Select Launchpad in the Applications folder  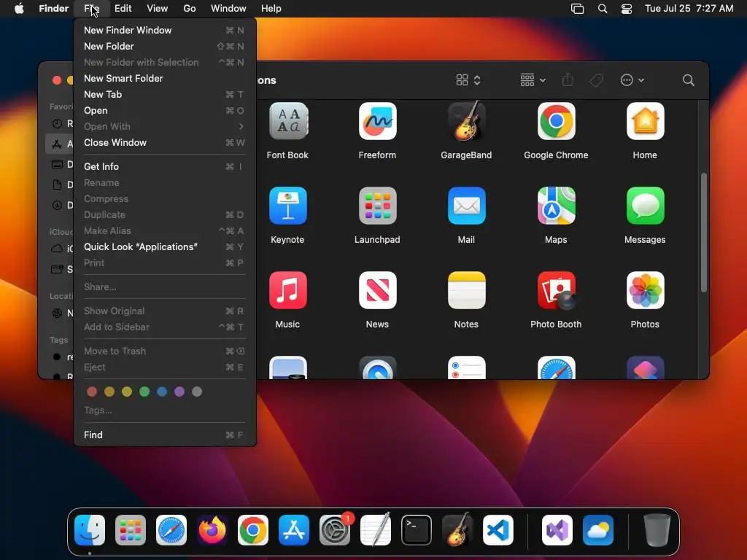pos(377,206)
